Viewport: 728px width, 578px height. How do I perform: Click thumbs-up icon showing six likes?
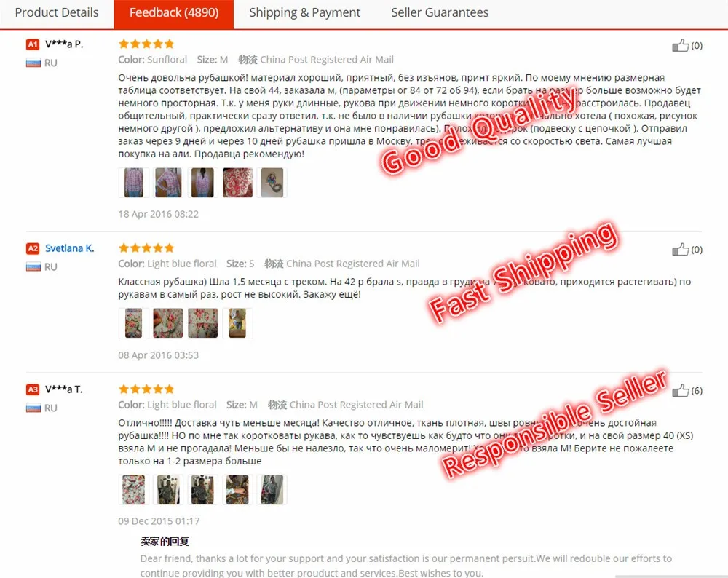pyautogui.click(x=680, y=390)
